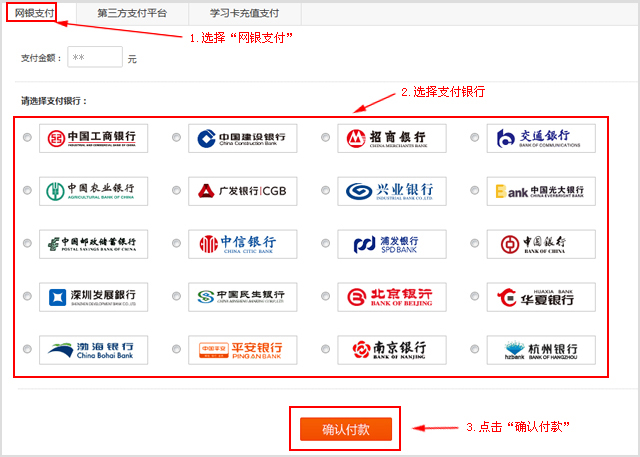Screen dimensions: 640x457
Task: Click the 渤海银行 China Bohai Bank logo
Action: 93,350
